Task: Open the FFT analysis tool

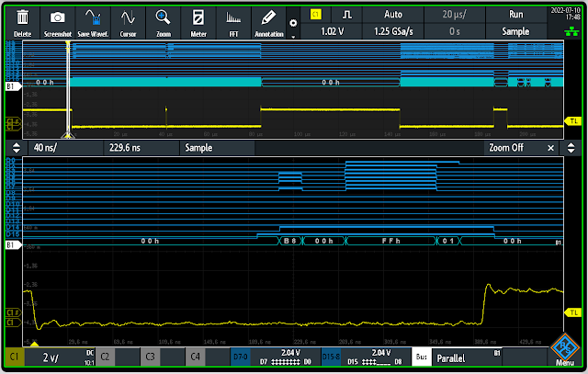Action: click(232, 20)
